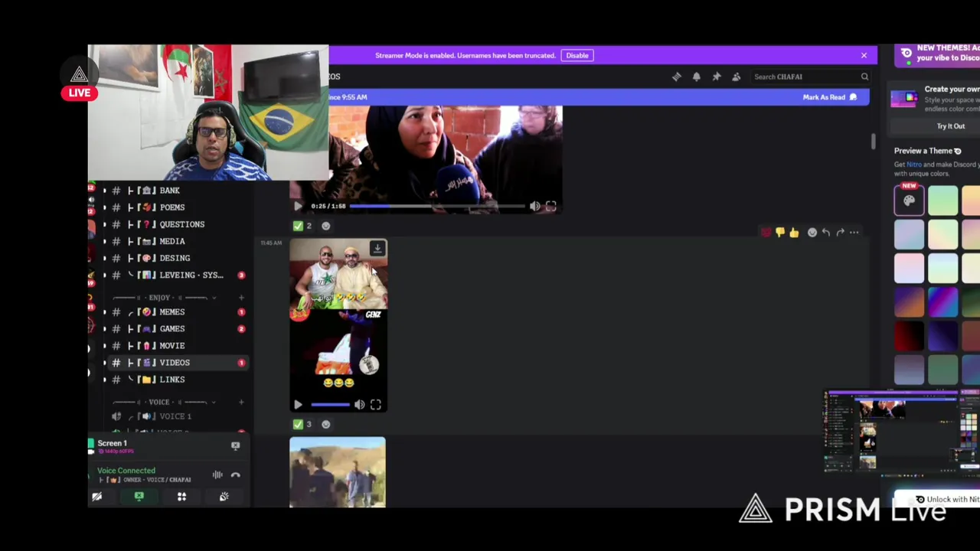The image size is (980, 551).
Task: Open more message options ellipsis
Action: pyautogui.click(x=854, y=233)
